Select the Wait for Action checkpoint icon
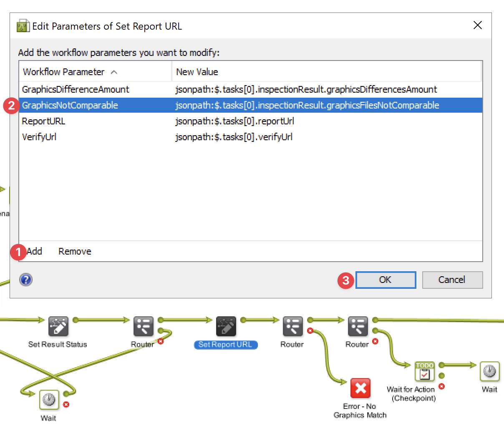This screenshot has height=429, width=504. [x=424, y=371]
